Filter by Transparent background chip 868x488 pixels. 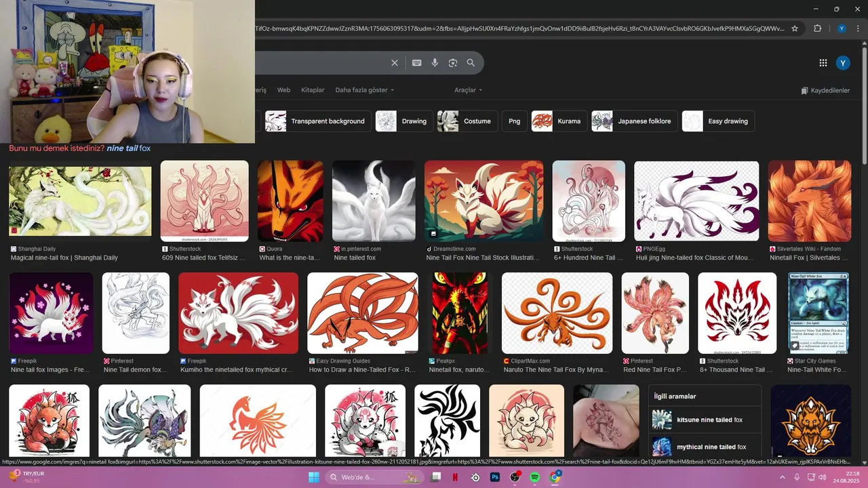[x=317, y=121]
